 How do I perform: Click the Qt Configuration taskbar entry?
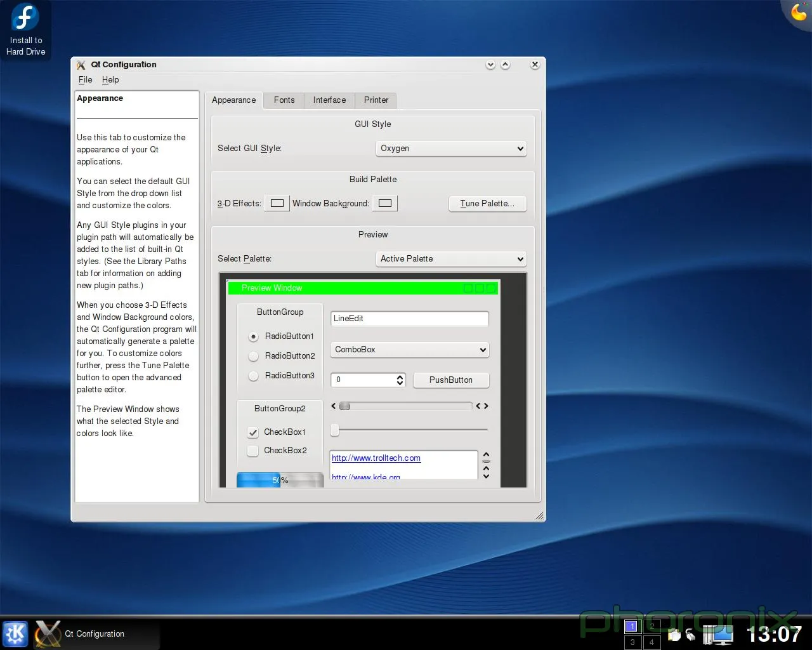click(x=95, y=633)
